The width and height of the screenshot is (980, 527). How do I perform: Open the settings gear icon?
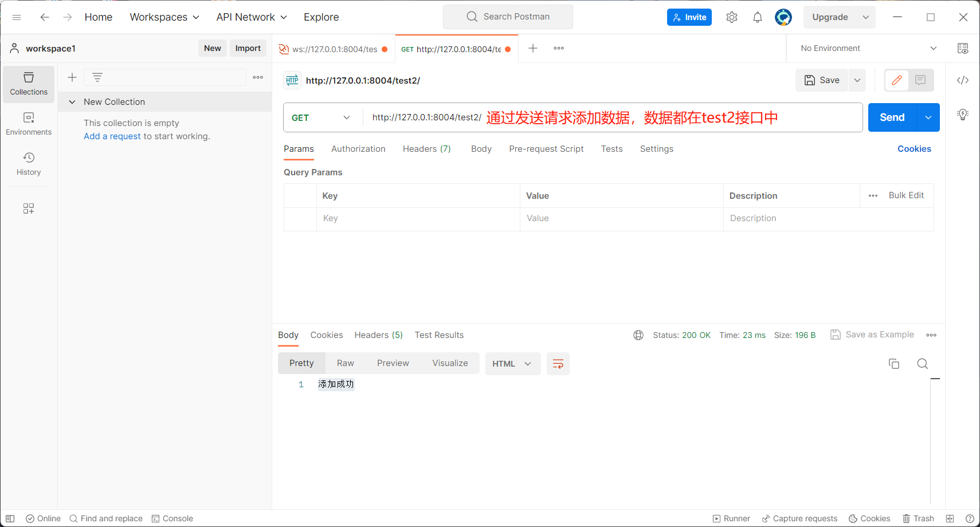point(732,17)
